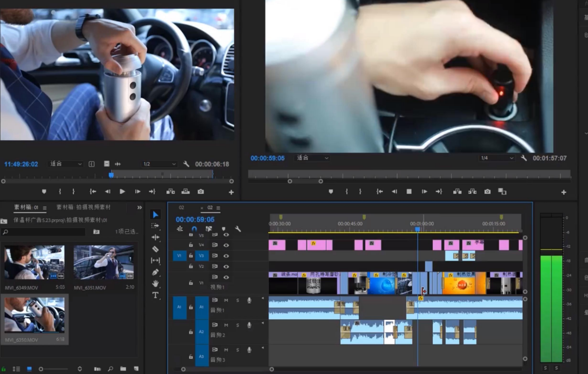Image resolution: width=588 pixels, height=374 pixels.
Task: Open button editor in the Program Monitor
Action: 563,192
